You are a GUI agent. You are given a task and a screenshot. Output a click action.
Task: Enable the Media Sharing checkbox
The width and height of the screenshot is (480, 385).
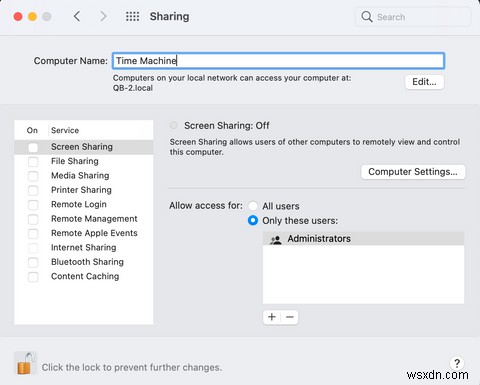(33, 176)
